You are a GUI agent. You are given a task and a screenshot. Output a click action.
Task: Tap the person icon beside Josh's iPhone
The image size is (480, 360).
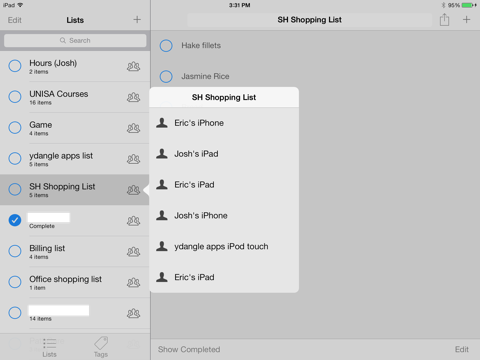(162, 215)
